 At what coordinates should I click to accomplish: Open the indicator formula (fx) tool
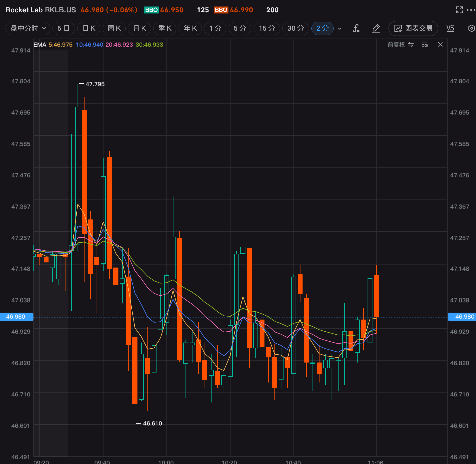pos(356,28)
